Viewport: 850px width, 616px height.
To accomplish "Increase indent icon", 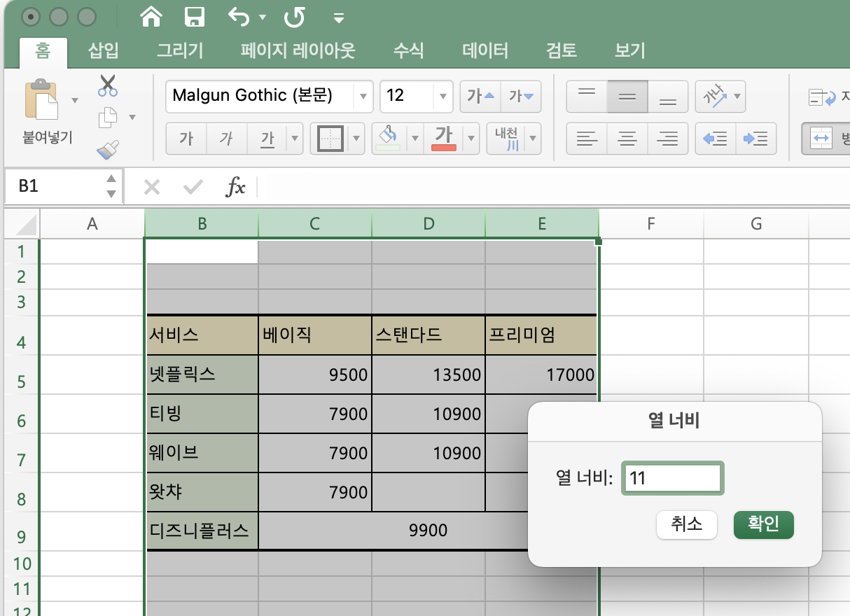I will (x=756, y=138).
